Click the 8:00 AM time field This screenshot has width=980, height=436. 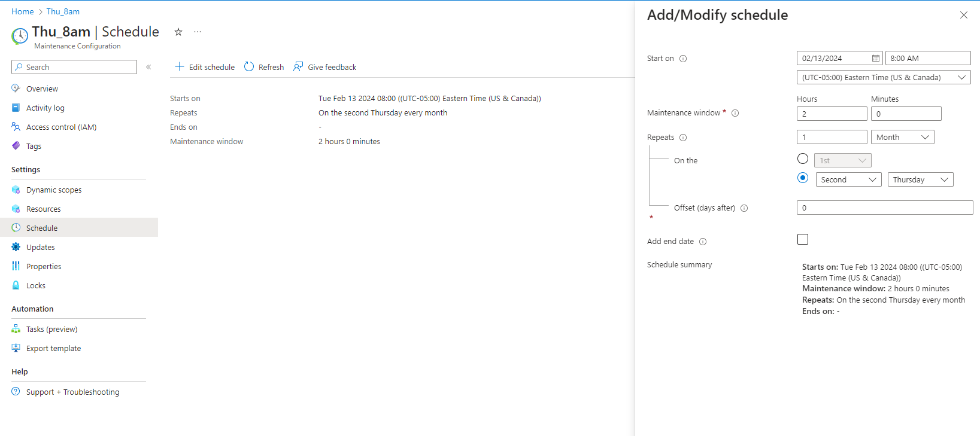pyautogui.click(x=928, y=58)
